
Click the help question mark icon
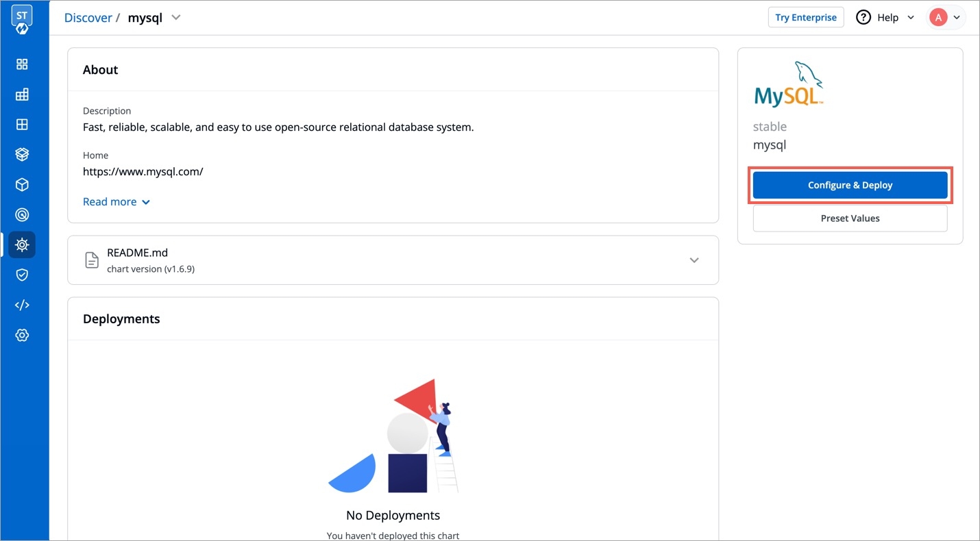[x=863, y=18]
